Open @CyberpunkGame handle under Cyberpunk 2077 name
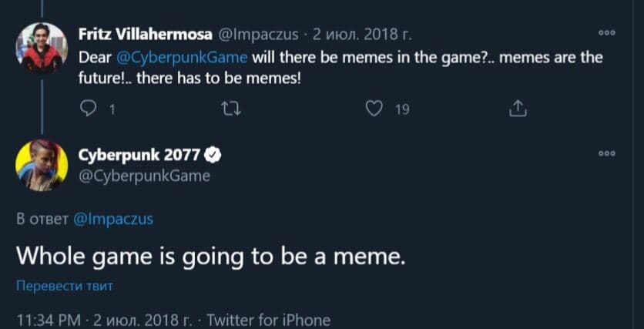 click(x=144, y=176)
